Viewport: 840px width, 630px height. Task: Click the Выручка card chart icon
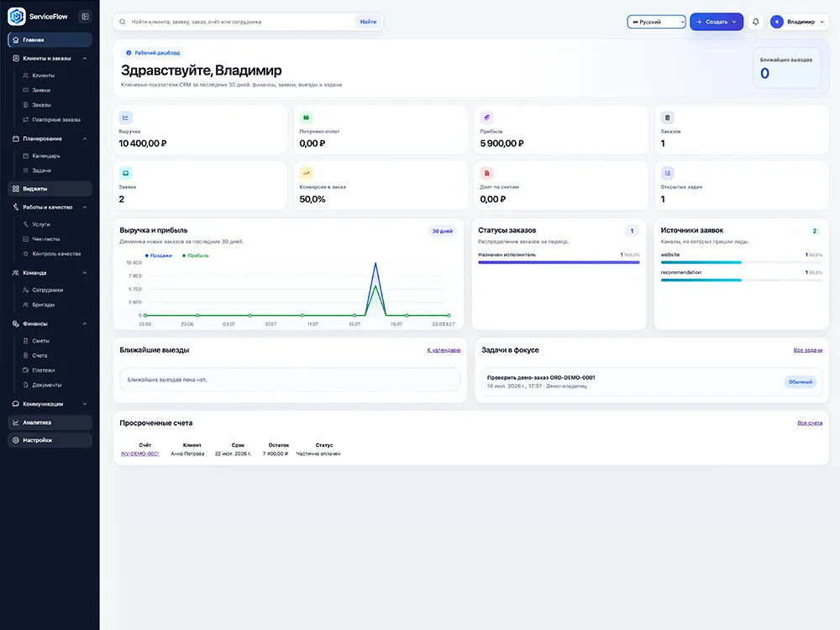tap(126, 118)
